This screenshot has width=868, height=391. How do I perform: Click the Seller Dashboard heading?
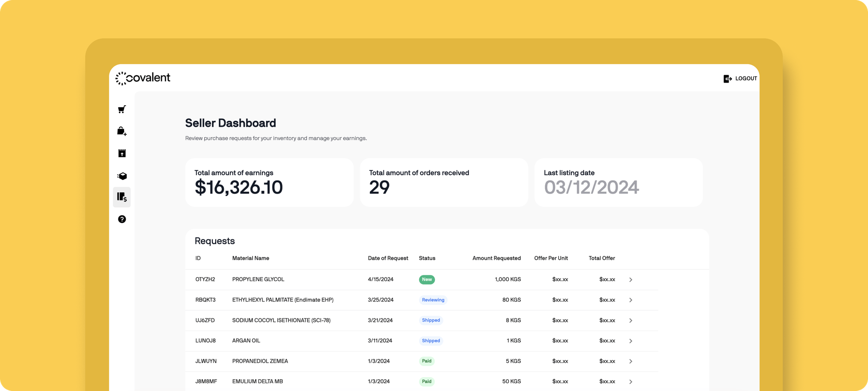coord(230,123)
